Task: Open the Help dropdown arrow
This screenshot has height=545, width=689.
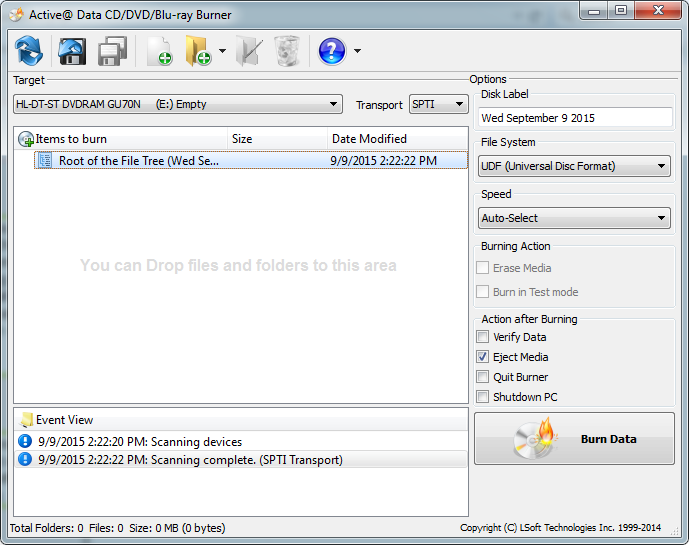Action: (x=358, y=51)
